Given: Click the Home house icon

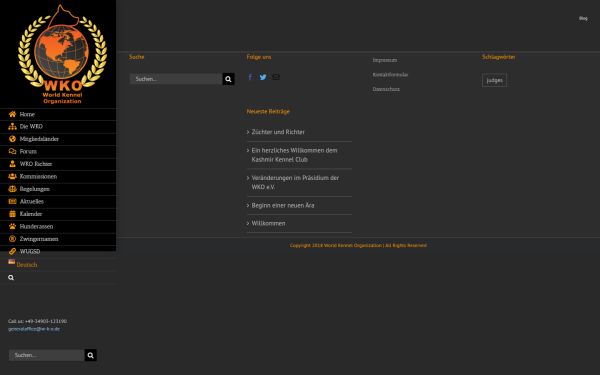Looking at the screenshot, I should point(12,114).
